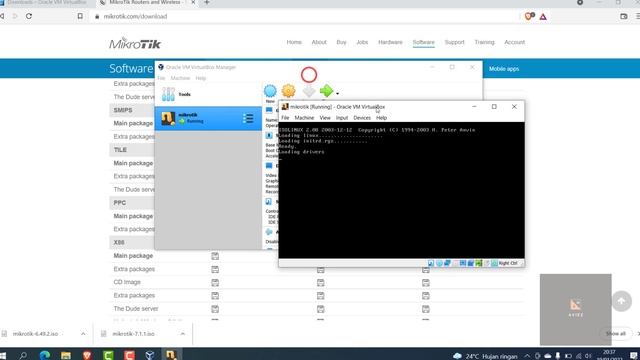Expand options chevron for mikrotik-7.1.1.iso

pyautogui.click(x=182, y=334)
